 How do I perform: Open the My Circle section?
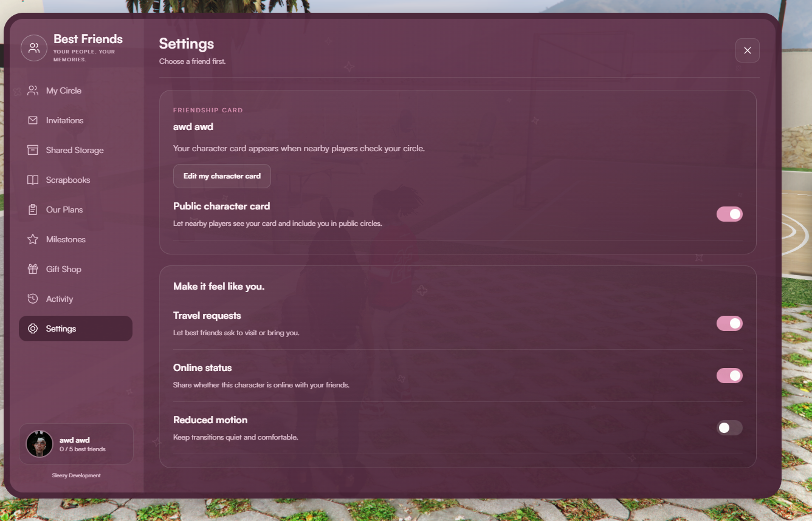[x=75, y=90]
